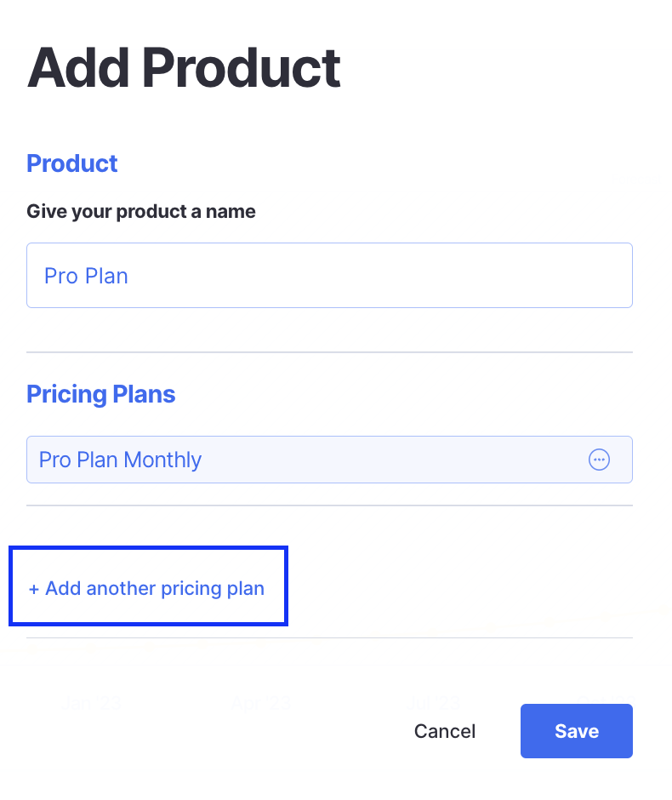Click the Pricing Plans section heading
672x800 pixels.
click(101, 394)
